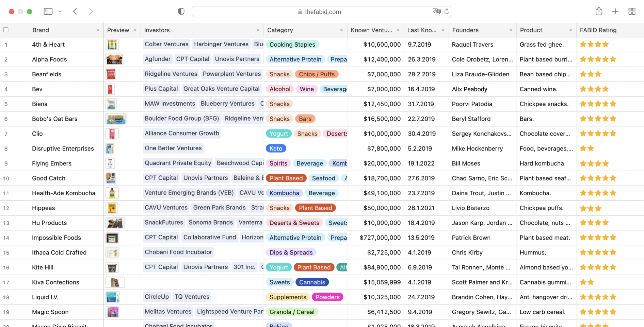
Task: Open the Hippeas preview thumbnail
Action: pos(112,208)
